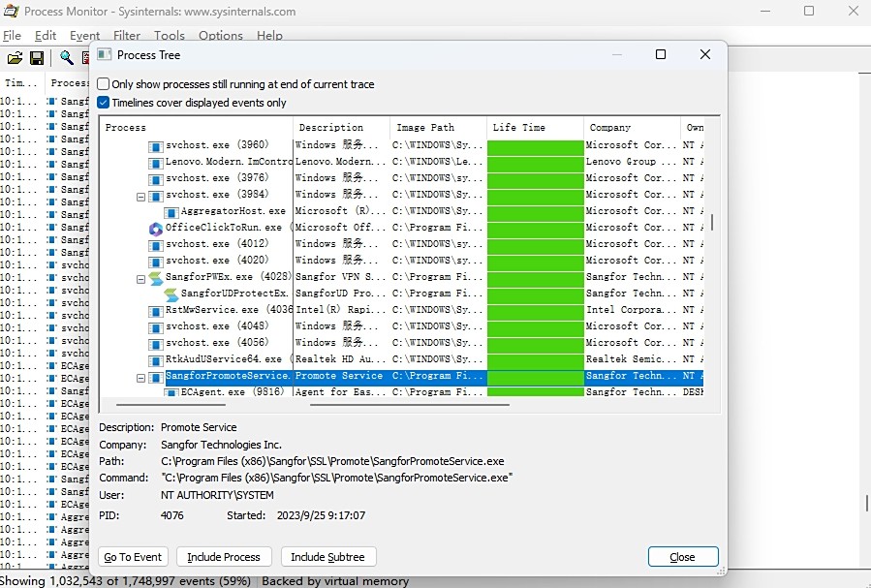
Task: Click the SangforUDProtectEx process icon
Action: pos(171,294)
